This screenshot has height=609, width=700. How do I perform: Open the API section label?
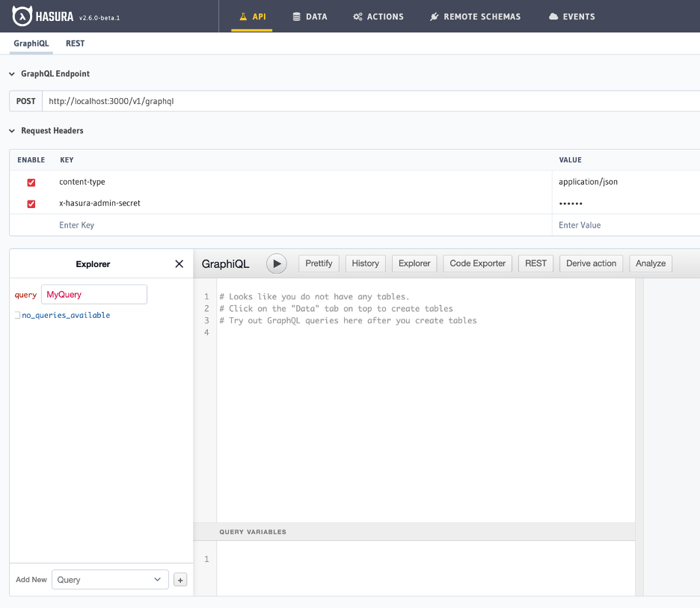259,16
